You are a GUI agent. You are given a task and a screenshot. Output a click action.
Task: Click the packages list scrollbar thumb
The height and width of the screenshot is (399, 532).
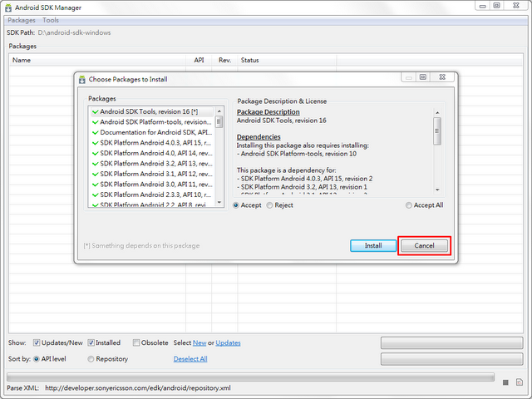[219, 122]
